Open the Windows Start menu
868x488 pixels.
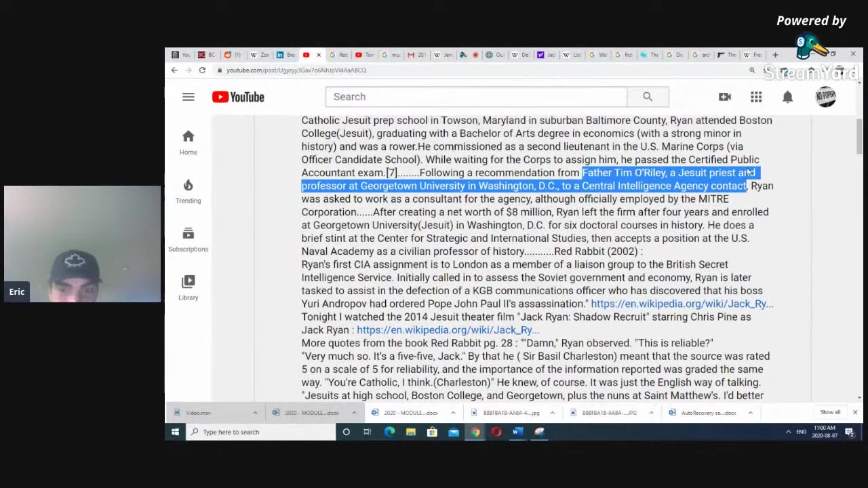click(x=175, y=432)
